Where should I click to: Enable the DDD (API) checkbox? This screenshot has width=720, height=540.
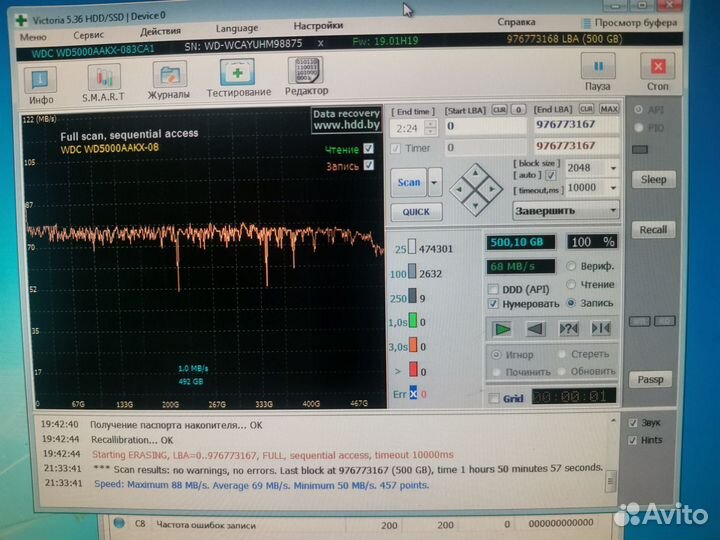(494, 288)
